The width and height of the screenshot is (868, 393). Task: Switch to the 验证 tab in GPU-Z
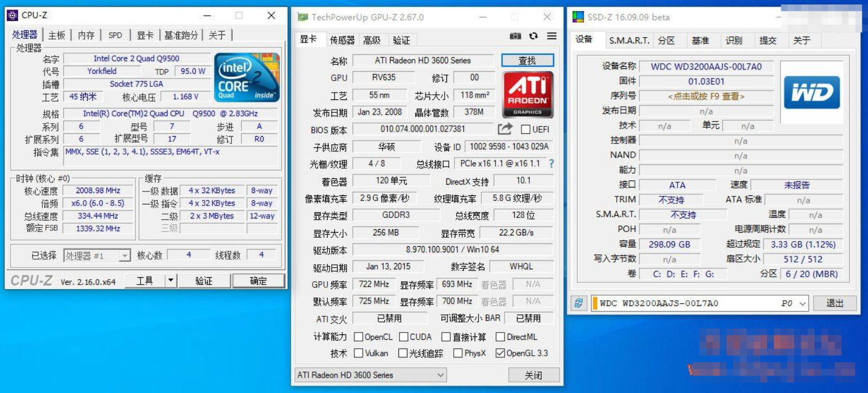401,40
